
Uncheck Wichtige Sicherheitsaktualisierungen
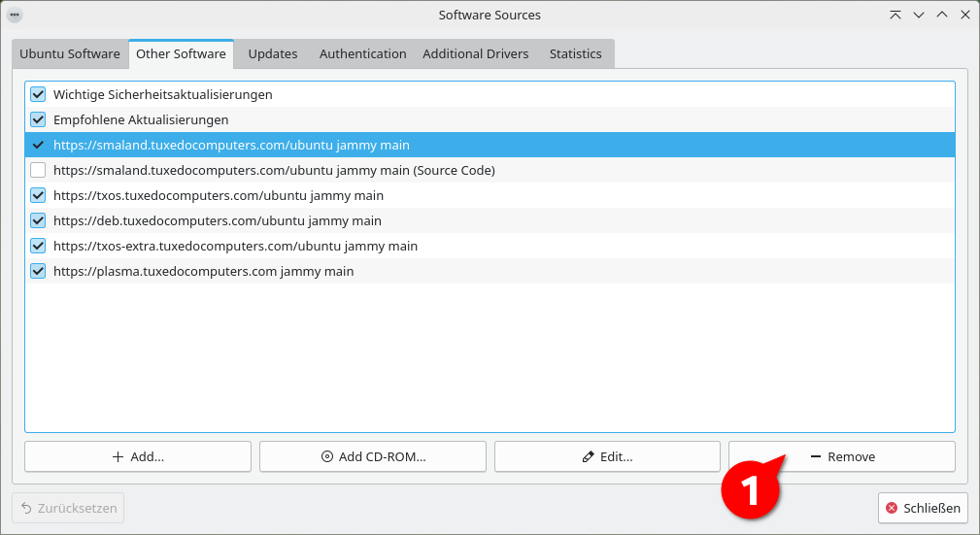click(38, 94)
